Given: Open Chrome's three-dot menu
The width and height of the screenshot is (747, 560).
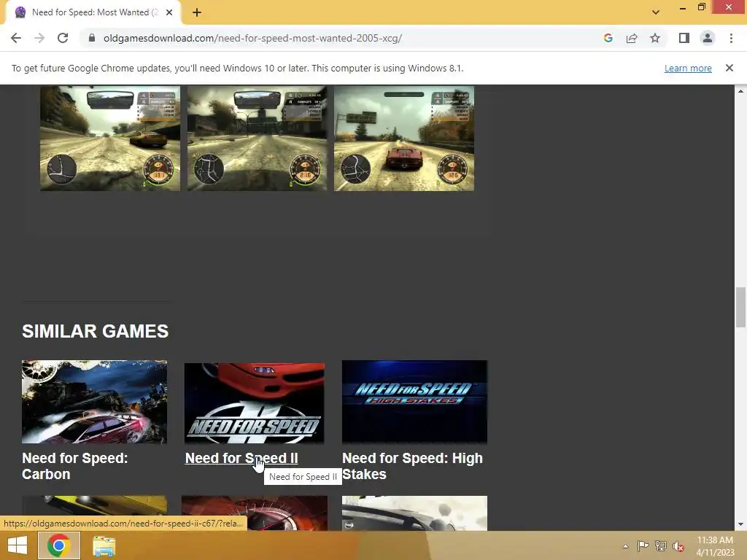Looking at the screenshot, I should tap(731, 38).
